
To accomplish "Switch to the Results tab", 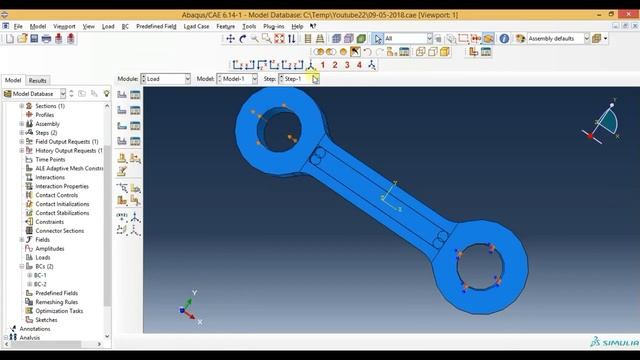I will pyautogui.click(x=38, y=80).
